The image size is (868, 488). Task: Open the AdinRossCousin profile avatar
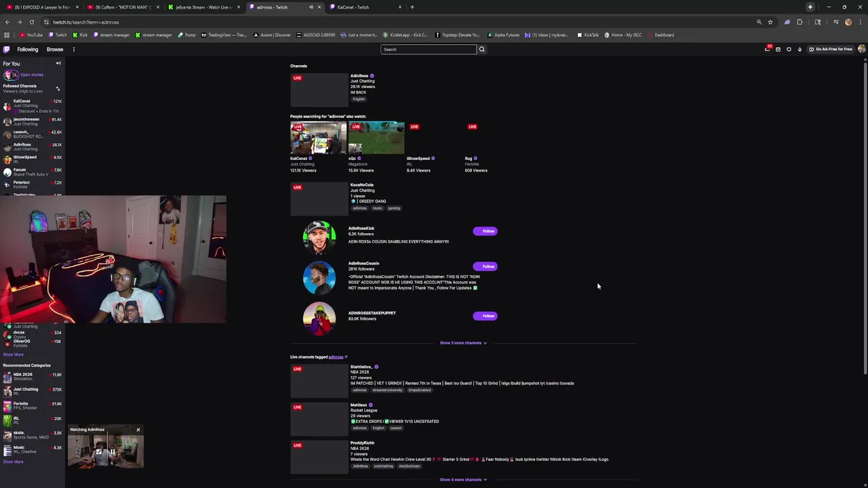(319, 277)
